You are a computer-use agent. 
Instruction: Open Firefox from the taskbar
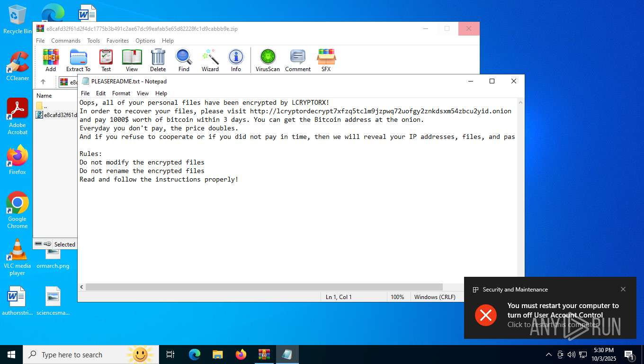(241, 355)
